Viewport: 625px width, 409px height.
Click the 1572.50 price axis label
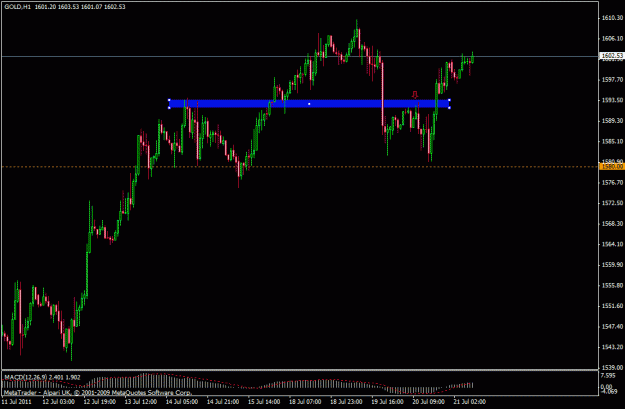pyautogui.click(x=612, y=203)
